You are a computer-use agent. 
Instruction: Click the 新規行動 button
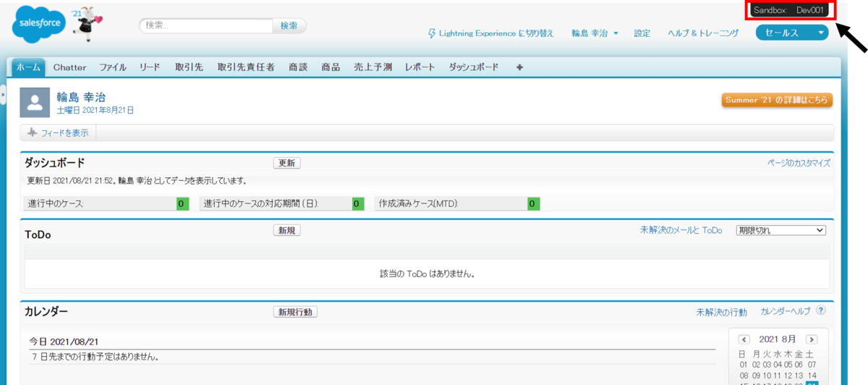295,312
